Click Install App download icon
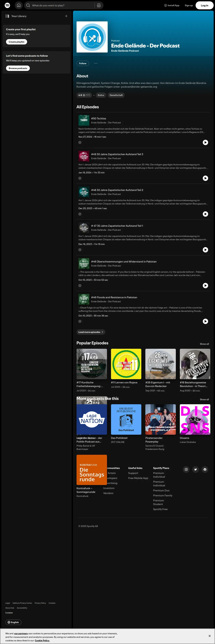The height and width of the screenshot is (644, 215). 165,5
